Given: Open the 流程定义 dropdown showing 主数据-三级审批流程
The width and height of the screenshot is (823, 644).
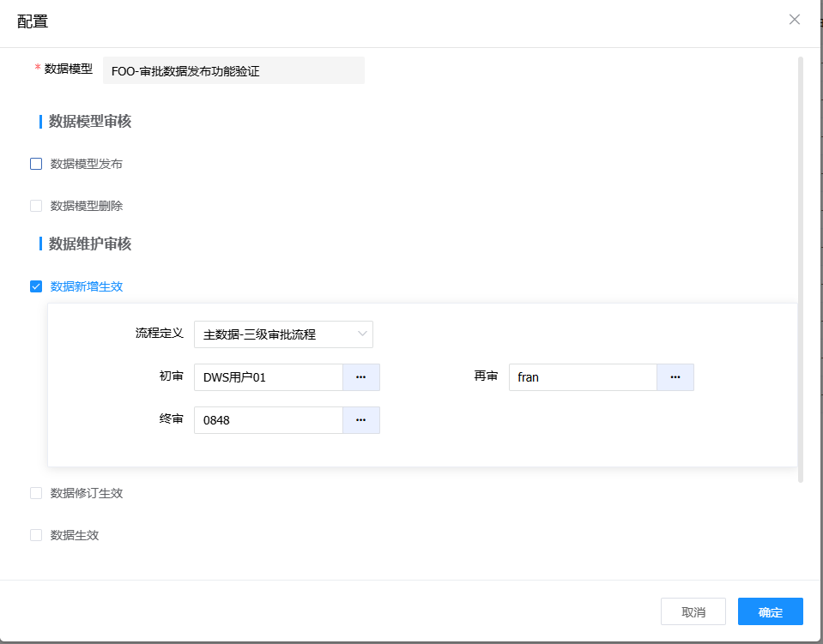Looking at the screenshot, I should 283,334.
